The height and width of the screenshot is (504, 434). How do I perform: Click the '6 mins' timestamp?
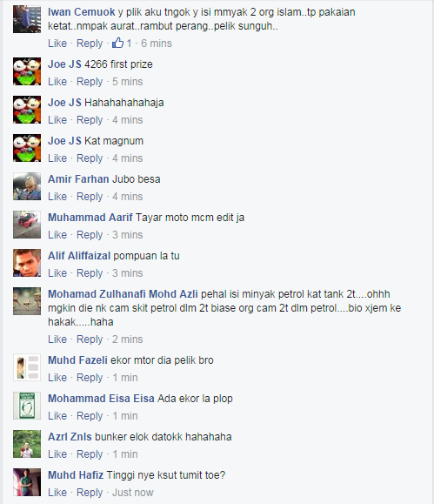157,43
